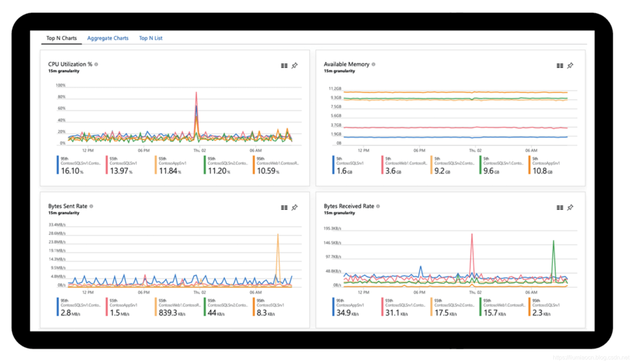
Task: Click the orange spike peak in Bytes Sent chart
Action: (x=278, y=235)
